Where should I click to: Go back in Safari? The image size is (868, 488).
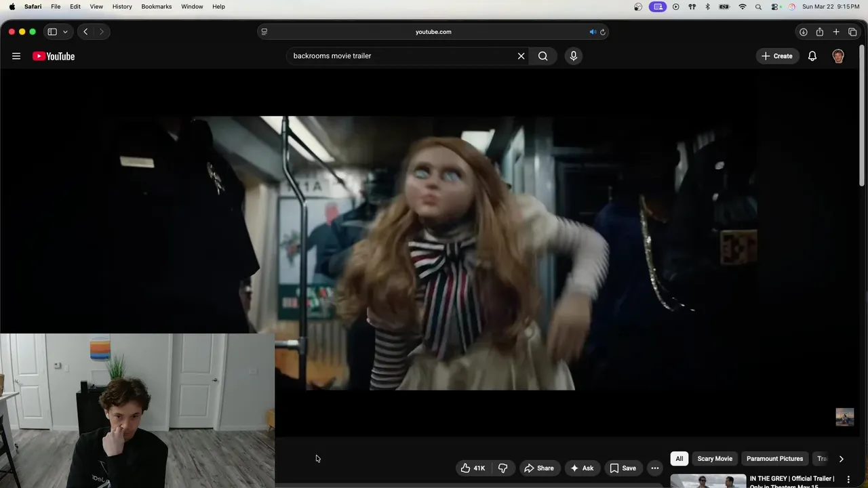pos(85,32)
